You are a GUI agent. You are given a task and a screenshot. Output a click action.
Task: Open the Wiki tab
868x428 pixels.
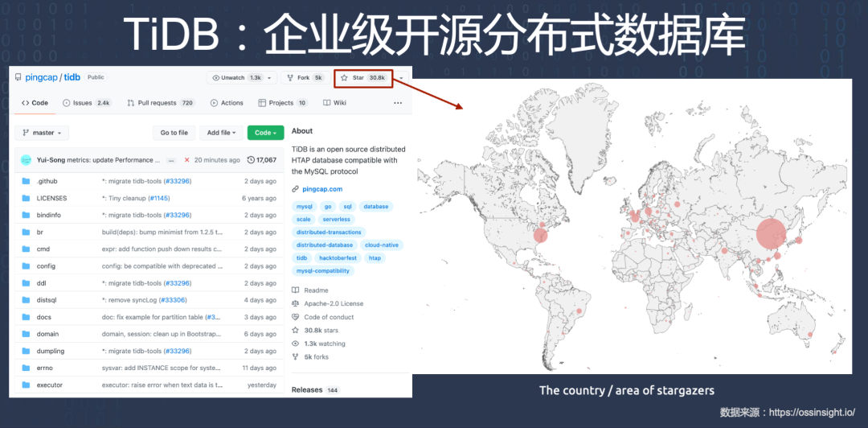click(x=335, y=103)
